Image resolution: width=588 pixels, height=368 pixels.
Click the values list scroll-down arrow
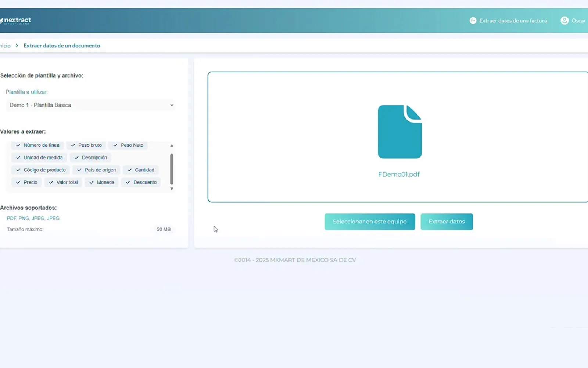pyautogui.click(x=172, y=188)
